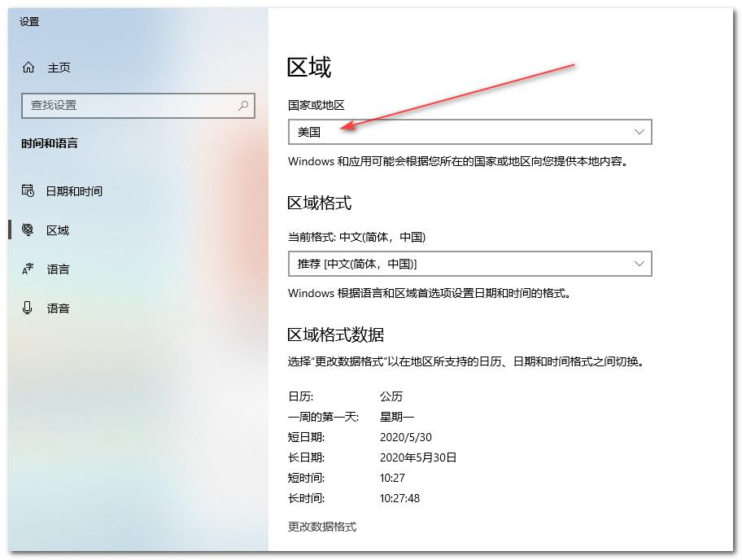Click the 设置 window title text
Screen dimensions: 742x560
point(29,22)
